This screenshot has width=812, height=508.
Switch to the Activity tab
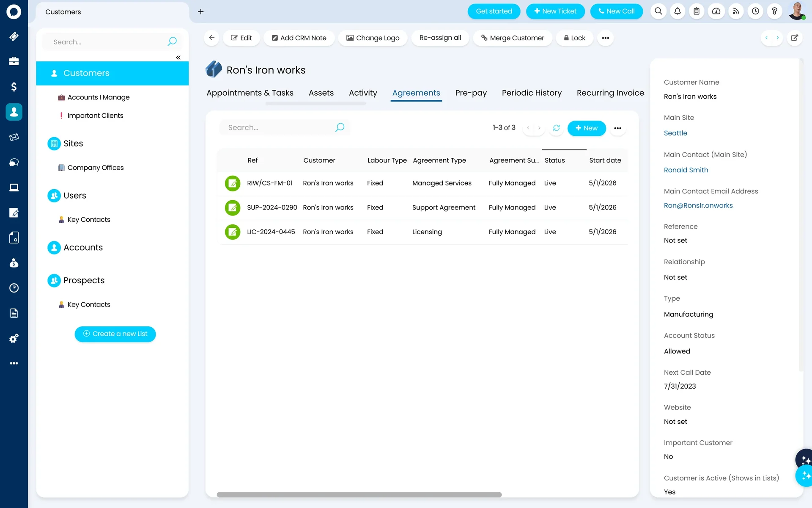(x=363, y=93)
